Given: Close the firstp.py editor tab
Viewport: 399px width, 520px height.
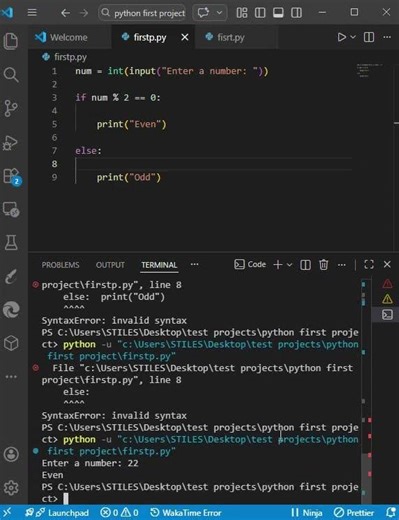Looking at the screenshot, I should click(x=185, y=37).
